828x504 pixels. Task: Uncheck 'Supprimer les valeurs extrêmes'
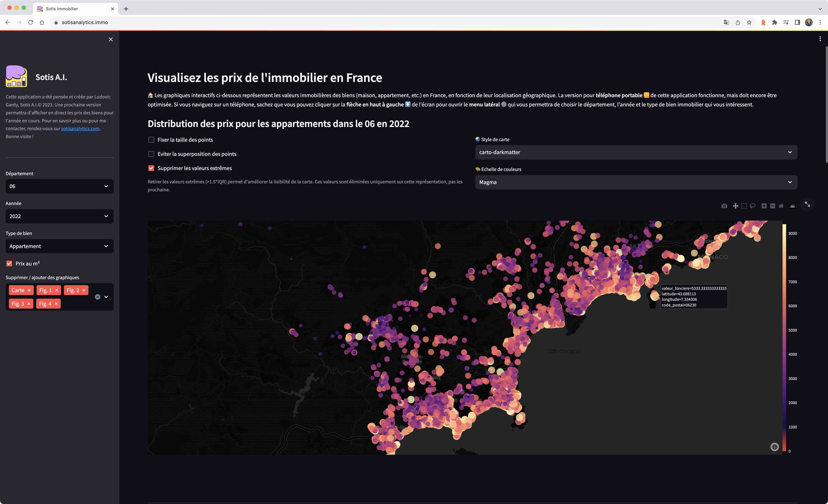coord(151,168)
